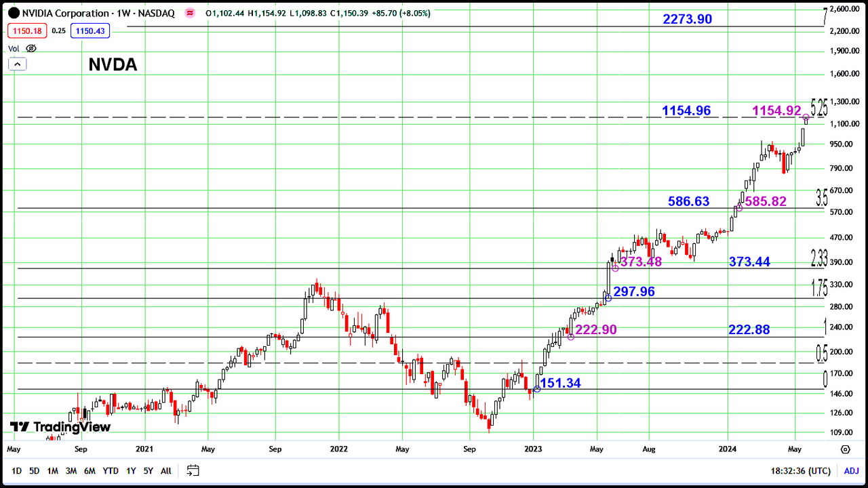Click the blue 222.88 level label
868x488 pixels.
pyautogui.click(x=749, y=329)
